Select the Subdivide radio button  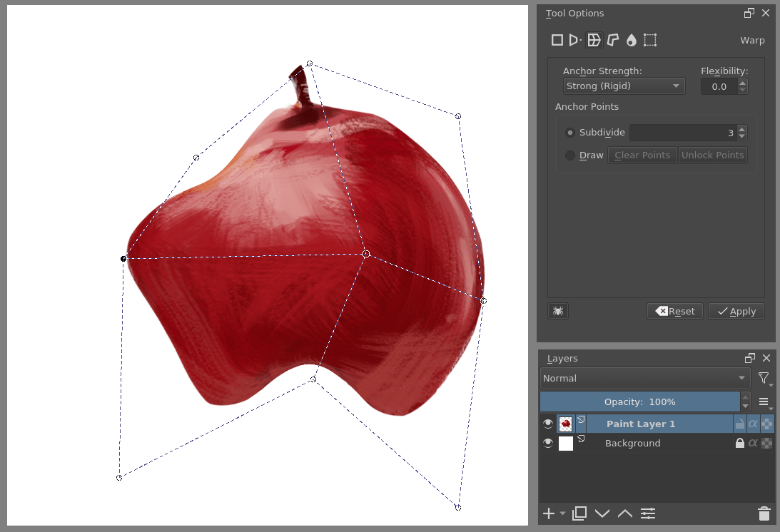(x=569, y=132)
